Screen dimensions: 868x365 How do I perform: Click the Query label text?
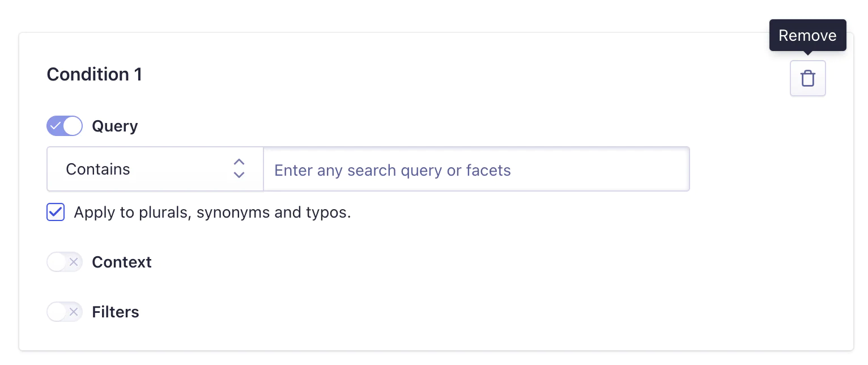point(115,126)
